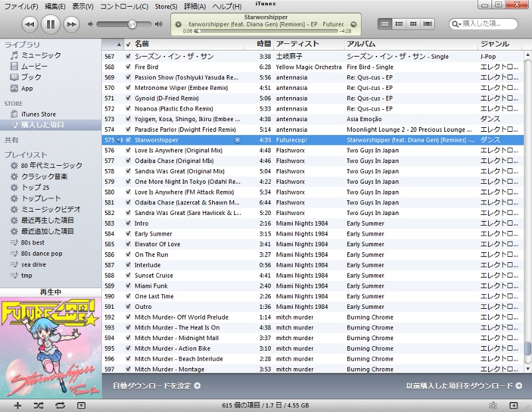Viewport: 532px width, 412px height.
Task: Uncheck Fire Bird track checkbox
Action: 128,67
